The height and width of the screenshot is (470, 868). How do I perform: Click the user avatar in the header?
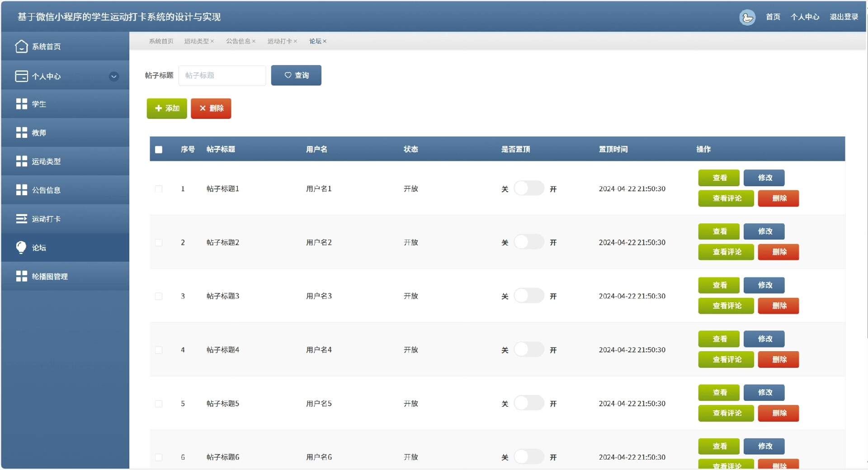point(747,17)
